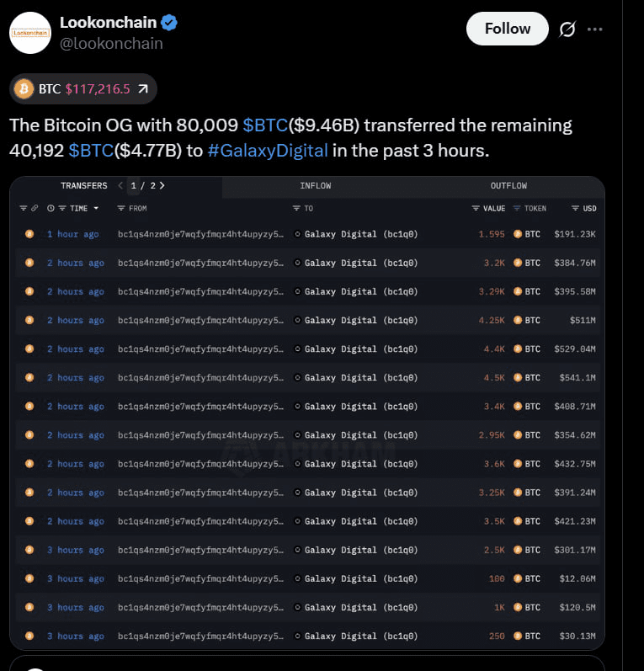Toggle the VALUE column filter
The width and height of the screenshot is (644, 671).
[x=476, y=208]
